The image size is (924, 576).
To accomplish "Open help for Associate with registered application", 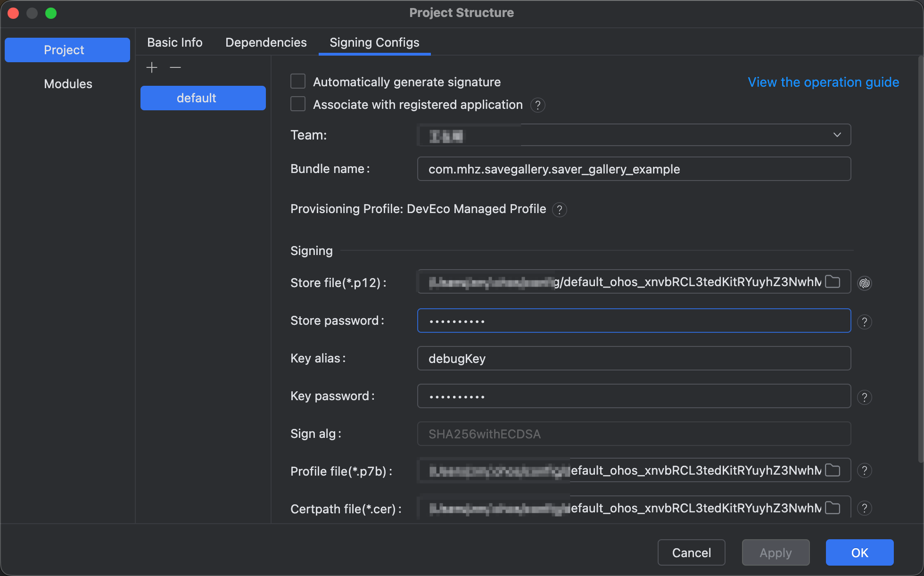I will point(538,105).
